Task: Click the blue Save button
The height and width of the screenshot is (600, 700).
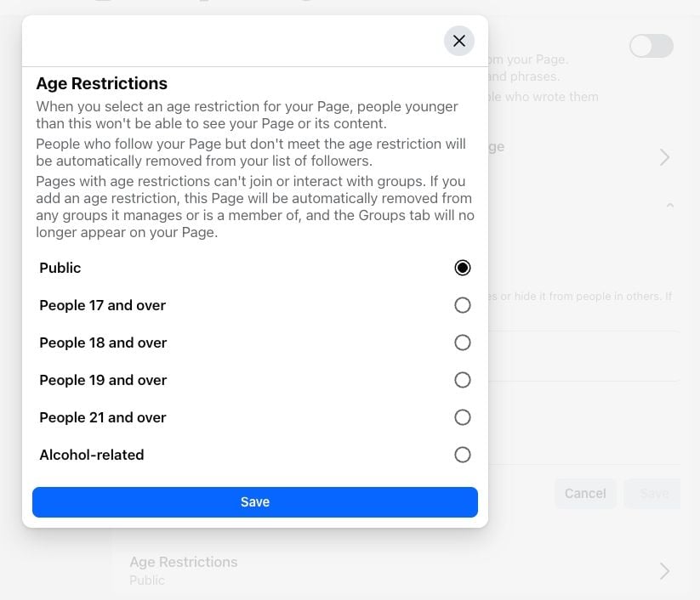Action: [254, 502]
